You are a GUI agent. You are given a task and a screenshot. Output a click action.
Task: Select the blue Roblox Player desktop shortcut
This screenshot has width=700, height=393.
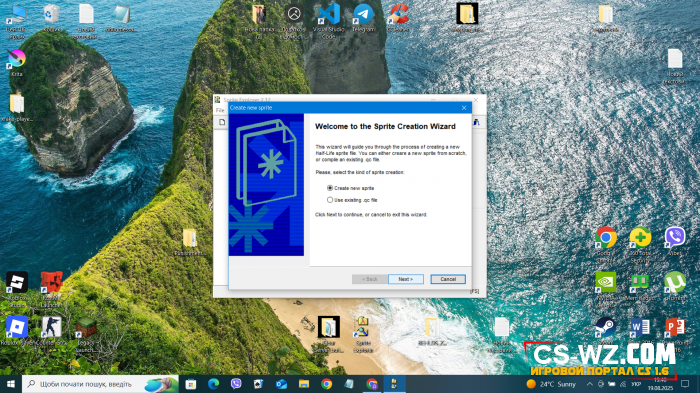click(x=17, y=331)
